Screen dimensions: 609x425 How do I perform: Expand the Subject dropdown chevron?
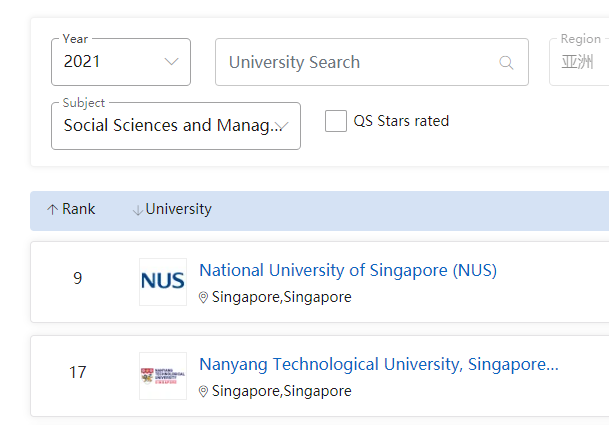tap(282, 126)
